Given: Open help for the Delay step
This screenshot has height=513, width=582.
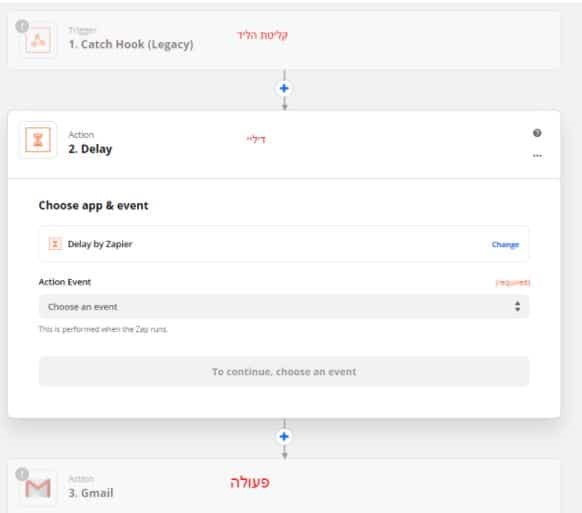Looking at the screenshot, I should pyautogui.click(x=537, y=133).
